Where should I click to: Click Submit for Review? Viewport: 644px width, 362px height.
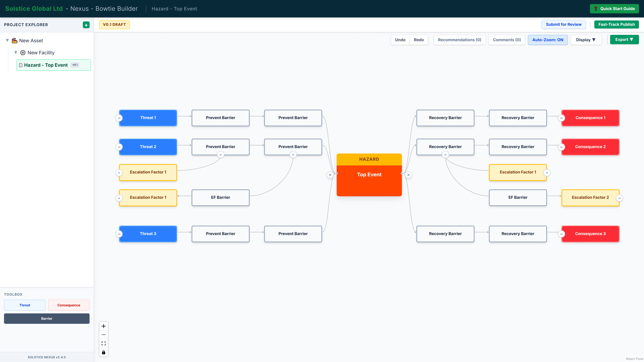point(563,25)
